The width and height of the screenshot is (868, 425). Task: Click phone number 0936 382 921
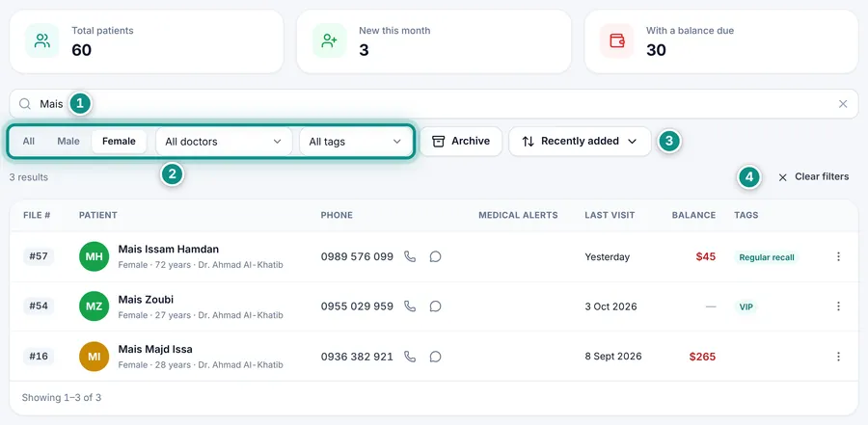click(357, 357)
